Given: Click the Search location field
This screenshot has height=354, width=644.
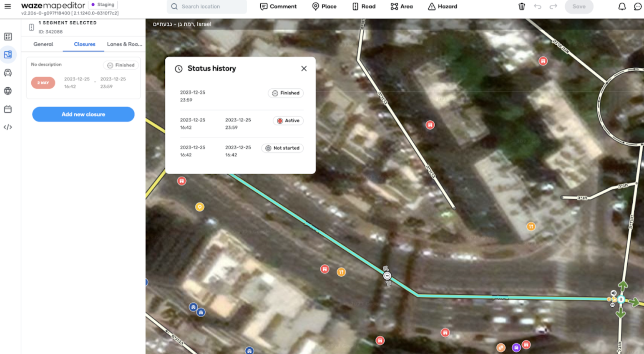Looking at the screenshot, I should tap(207, 6).
